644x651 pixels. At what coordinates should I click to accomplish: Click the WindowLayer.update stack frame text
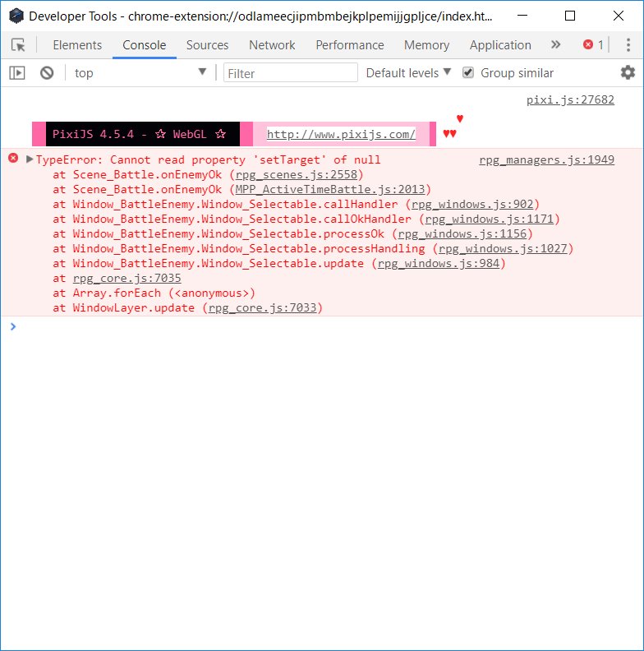[x=134, y=308]
